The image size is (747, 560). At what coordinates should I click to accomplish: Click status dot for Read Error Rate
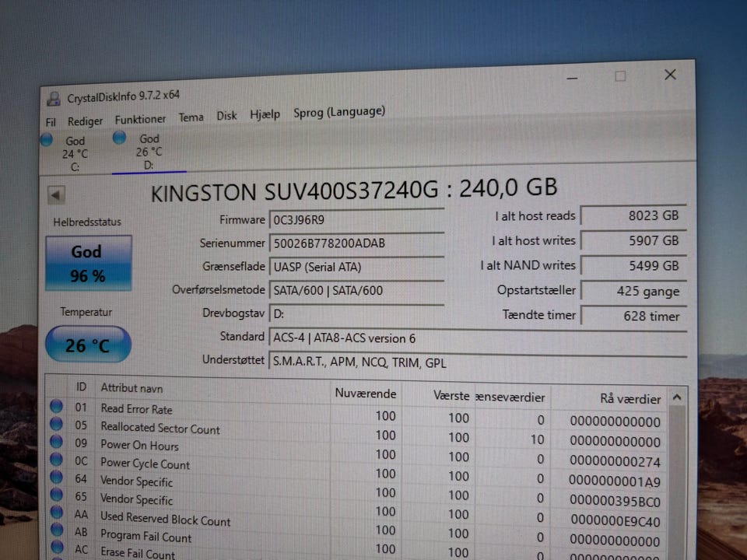(x=56, y=406)
